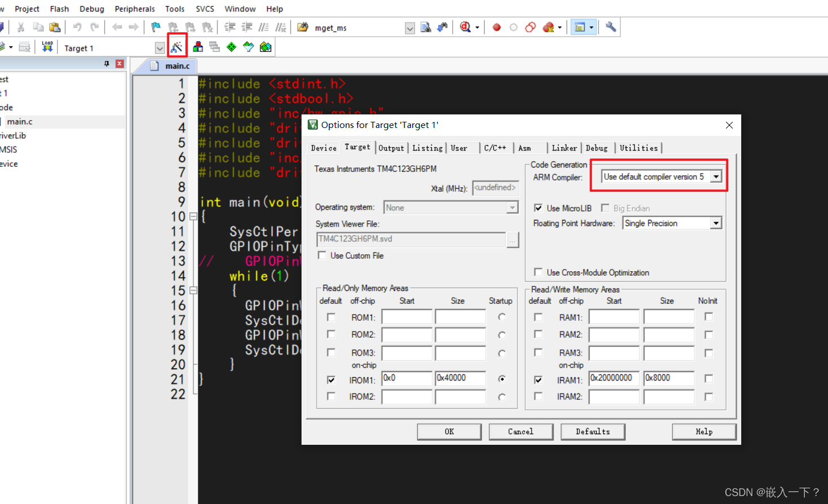The height and width of the screenshot is (504, 828).
Task: Check IRAM1 NoInit checkbox
Action: point(709,379)
